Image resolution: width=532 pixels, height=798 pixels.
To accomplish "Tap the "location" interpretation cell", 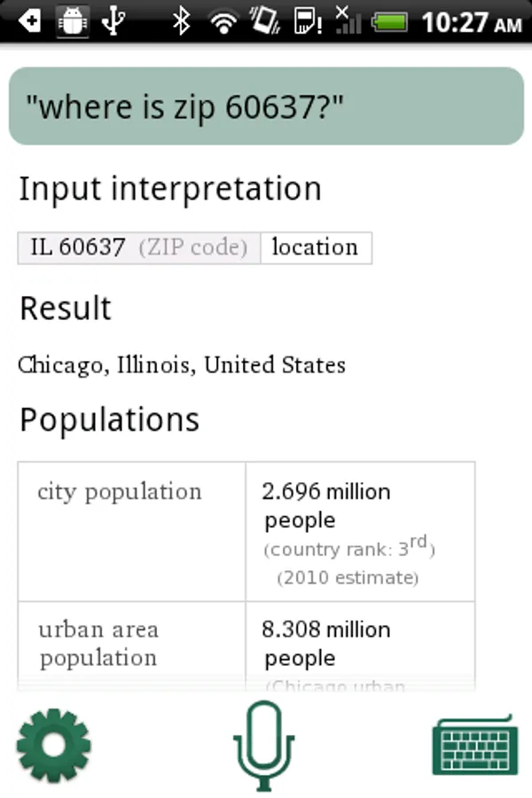I will (x=315, y=247).
